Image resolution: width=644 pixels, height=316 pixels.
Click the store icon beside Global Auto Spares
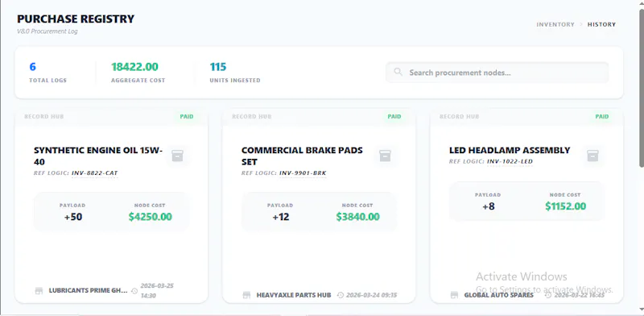pos(455,295)
